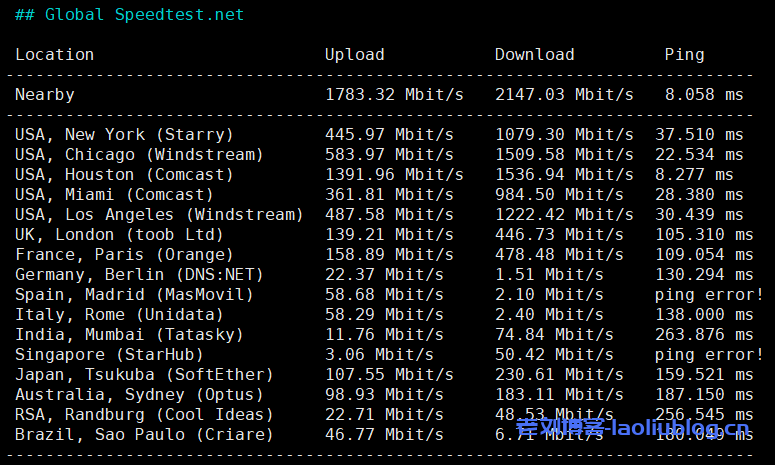The image size is (775, 465).
Task: Click the India, Mumbai (Tatasky) entry
Action: click(129, 335)
